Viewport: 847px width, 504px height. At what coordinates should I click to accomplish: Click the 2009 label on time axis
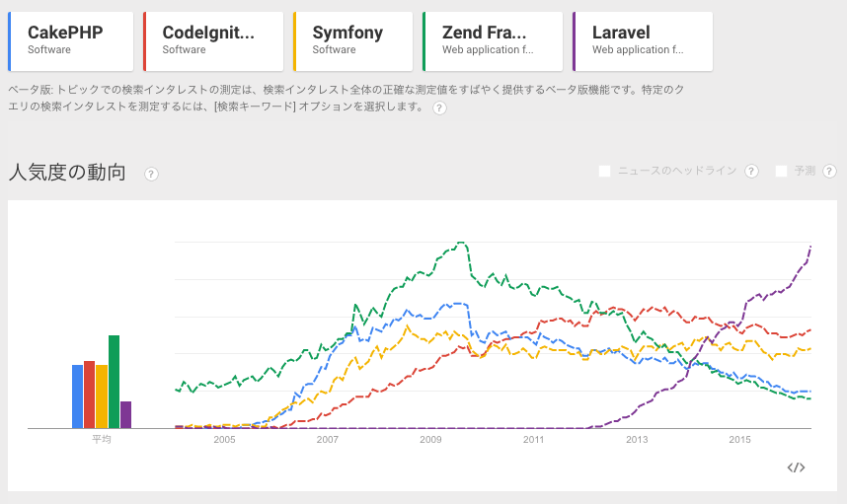pyautogui.click(x=430, y=440)
